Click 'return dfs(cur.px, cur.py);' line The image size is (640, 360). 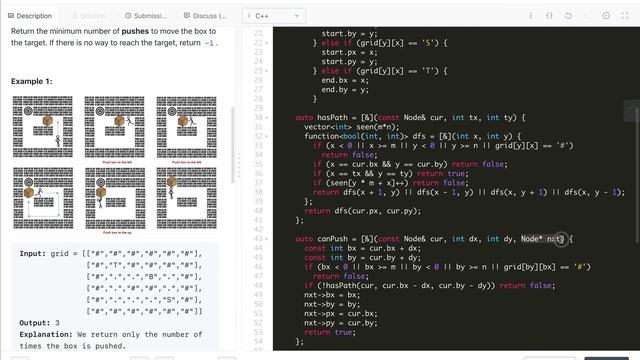(362, 211)
